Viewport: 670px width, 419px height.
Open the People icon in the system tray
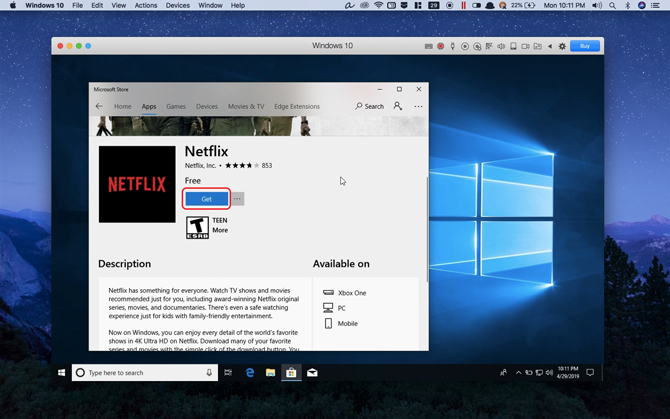(x=503, y=372)
